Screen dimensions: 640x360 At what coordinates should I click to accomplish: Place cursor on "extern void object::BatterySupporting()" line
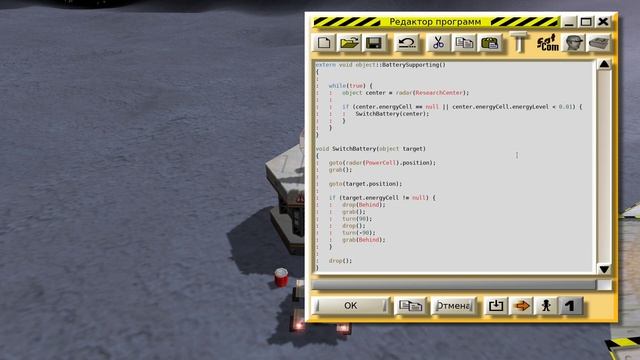coord(380,65)
